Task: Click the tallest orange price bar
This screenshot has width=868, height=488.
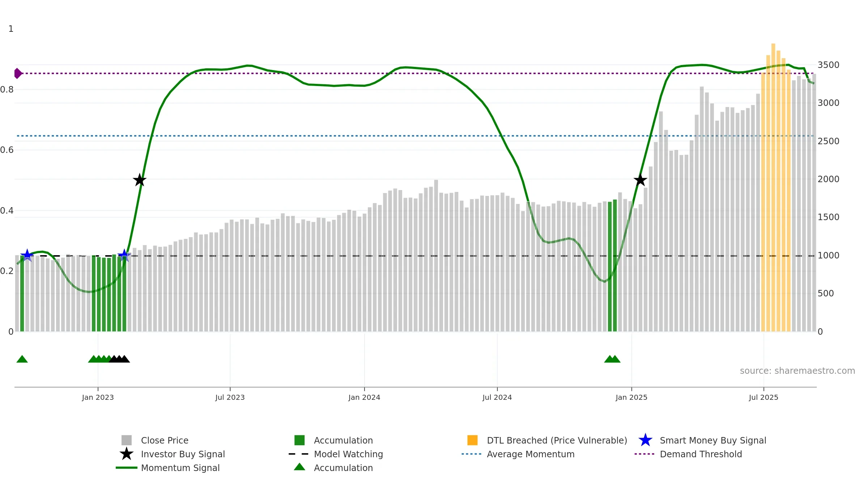Action: pyautogui.click(x=773, y=181)
